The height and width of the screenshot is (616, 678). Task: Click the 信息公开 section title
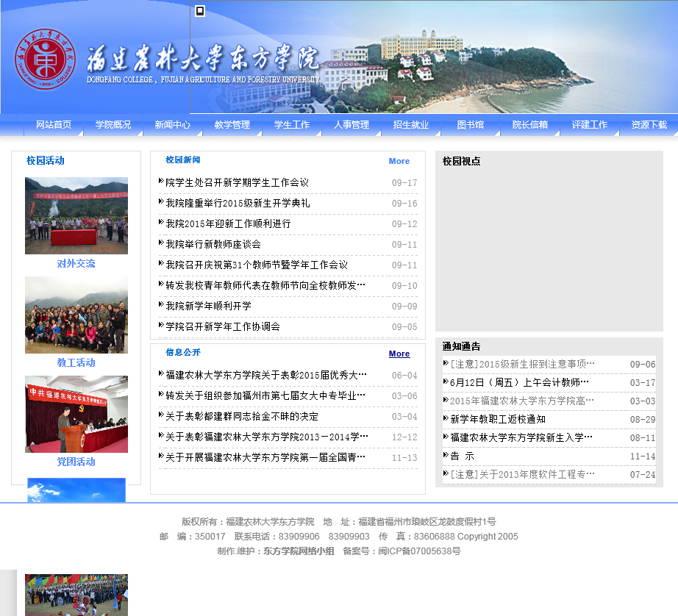click(183, 352)
